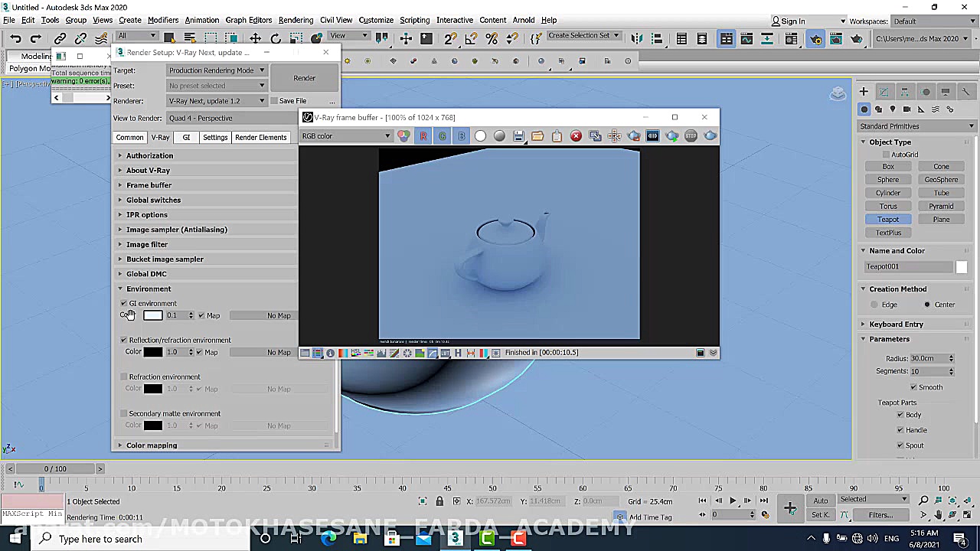Click the Undo arrow in main toolbar
This screenshot has height=551, width=980.
15,38
